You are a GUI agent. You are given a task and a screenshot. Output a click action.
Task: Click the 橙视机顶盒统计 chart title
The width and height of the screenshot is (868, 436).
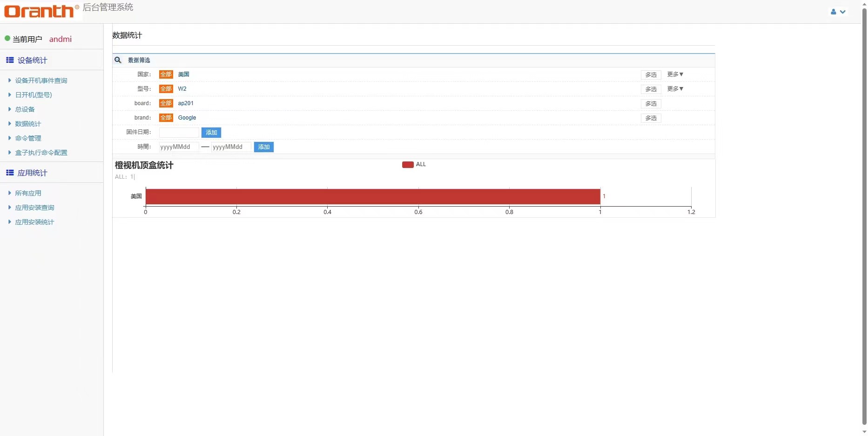pos(144,165)
